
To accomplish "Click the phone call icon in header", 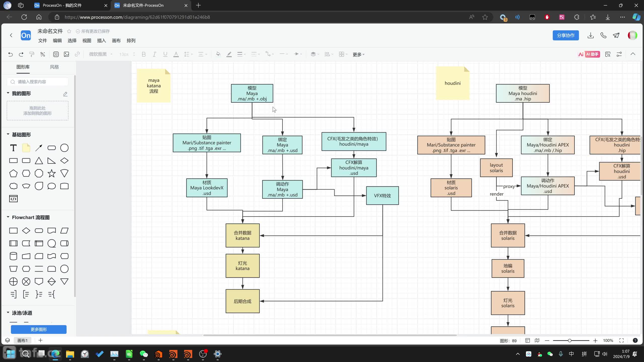I will click(603, 35).
